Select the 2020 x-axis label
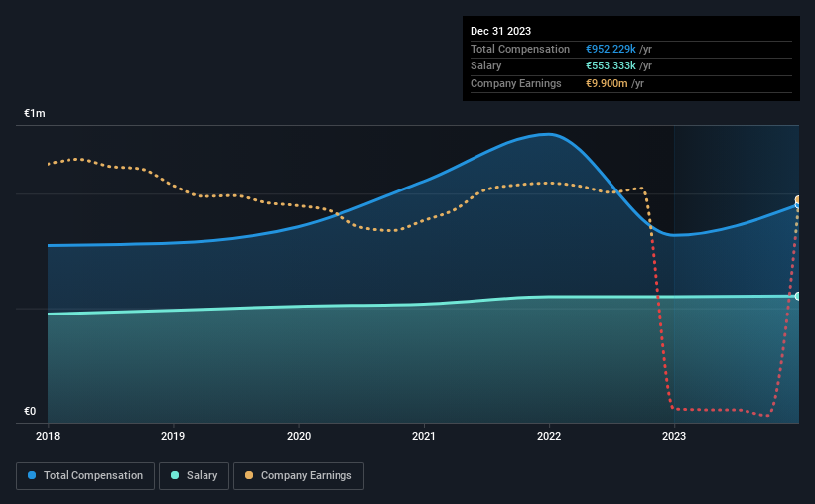815x504 pixels. (x=299, y=436)
